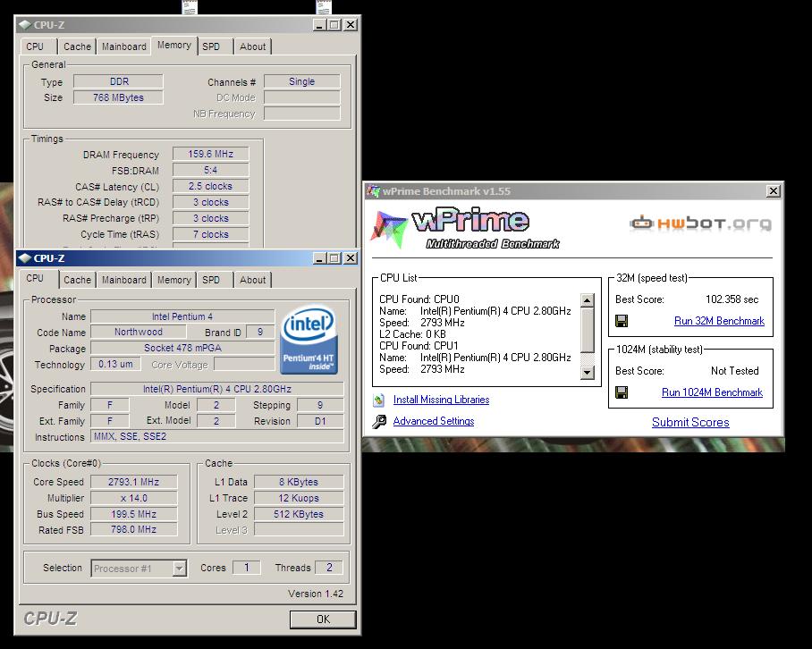The height and width of the screenshot is (649, 812).
Task: Click the front CPU-Z window title icon
Action: point(24,257)
